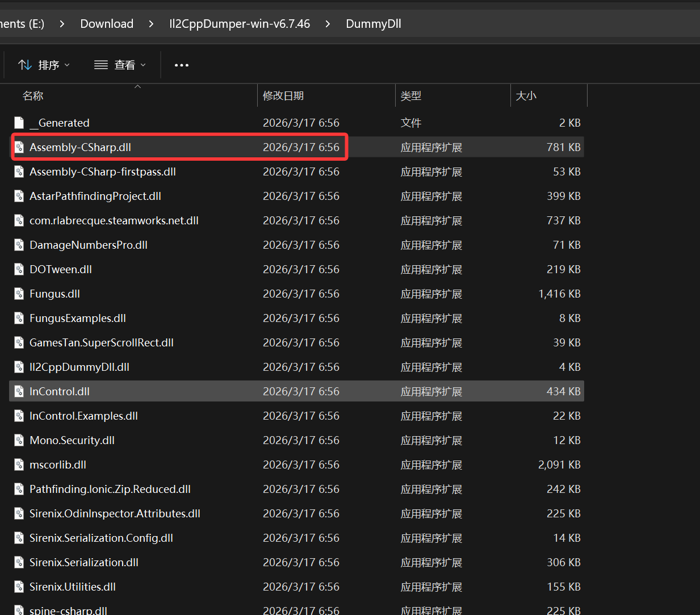The height and width of the screenshot is (615, 700).
Task: Expand chevron after Il2CppDumper-win-v6.7.46 breadcrumb
Action: tap(328, 24)
